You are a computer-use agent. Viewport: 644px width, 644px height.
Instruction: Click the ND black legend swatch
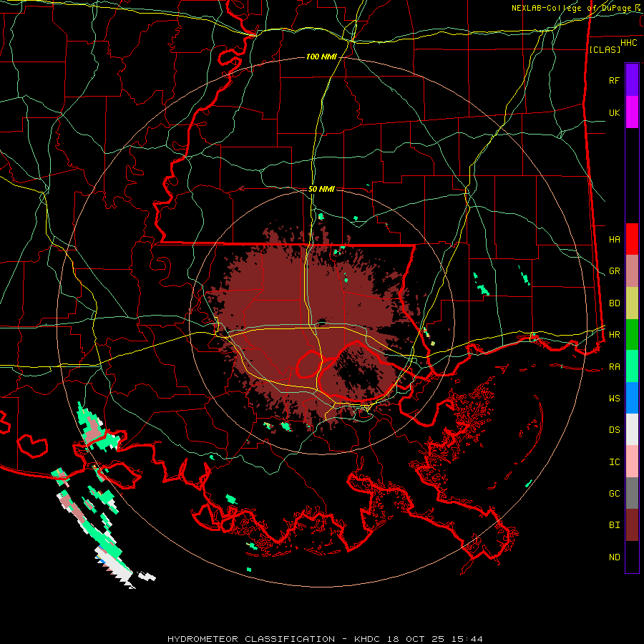[x=632, y=557]
